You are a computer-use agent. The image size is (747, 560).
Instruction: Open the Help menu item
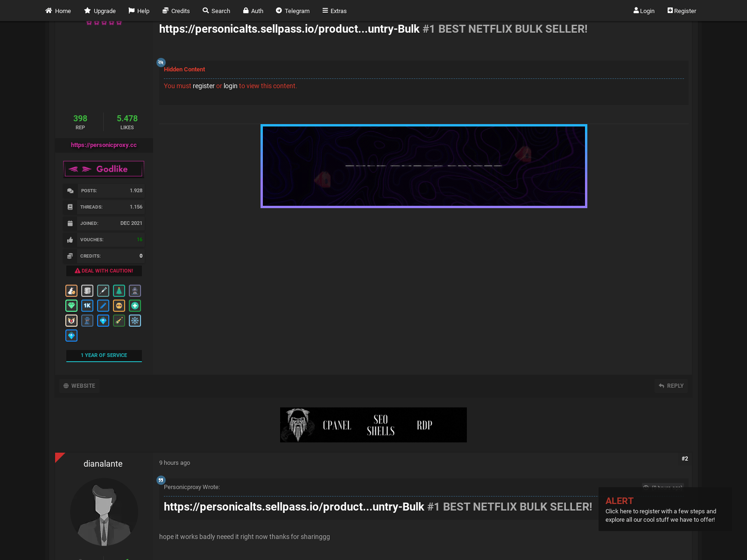coord(139,11)
